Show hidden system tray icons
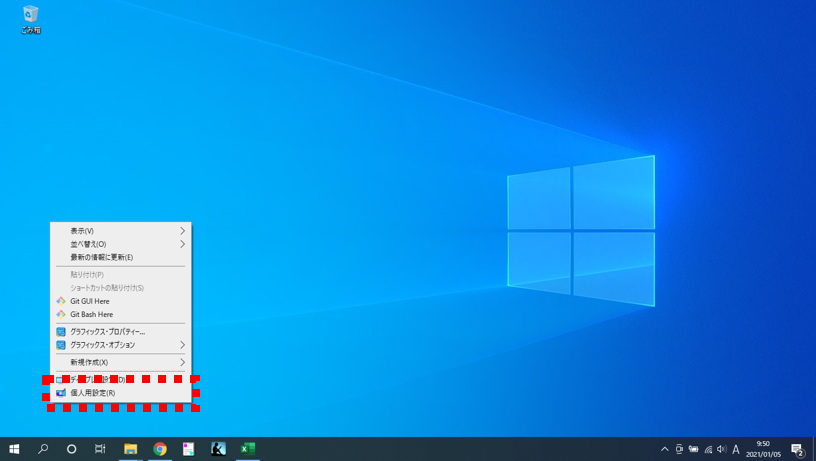816x461 pixels. click(x=665, y=449)
